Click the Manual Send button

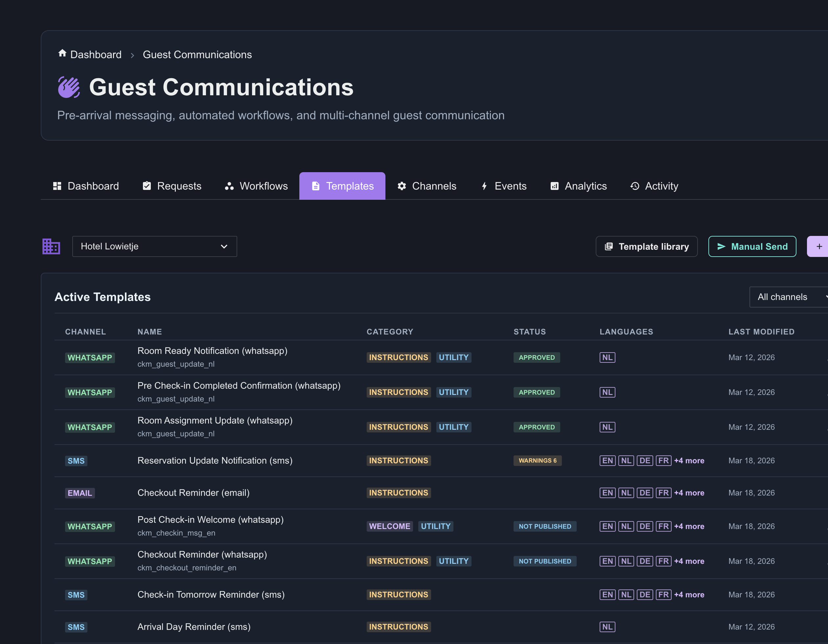[x=752, y=246]
